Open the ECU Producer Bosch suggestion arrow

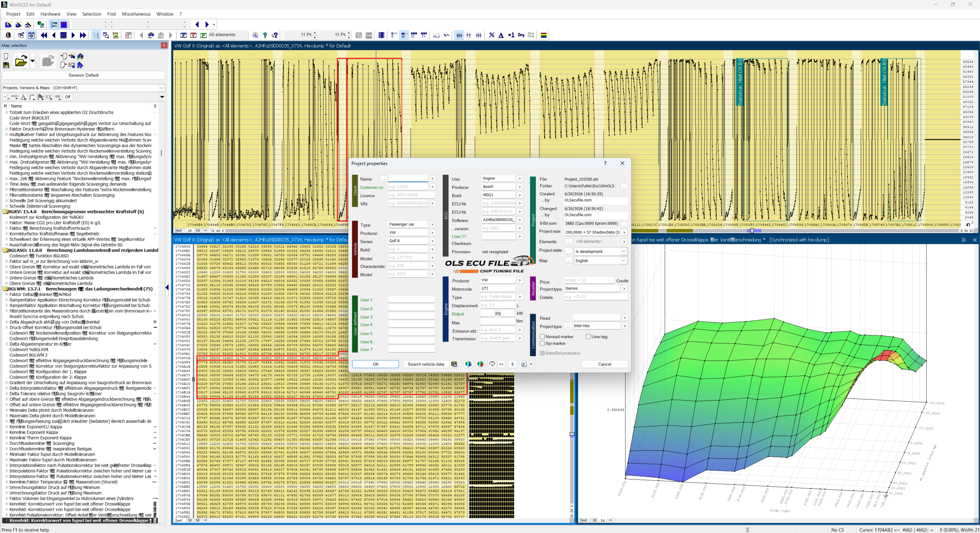pyautogui.click(x=519, y=186)
